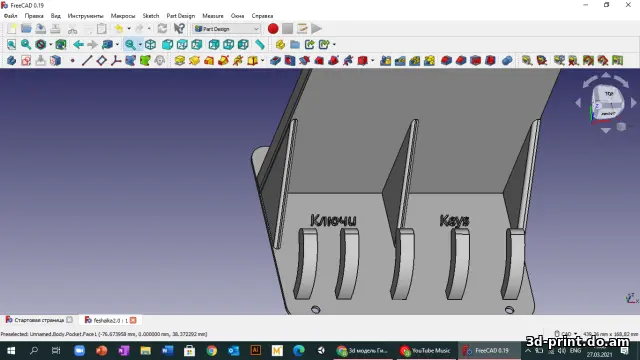Toggle the measurement delta display
640x360 pixels.
618,61
